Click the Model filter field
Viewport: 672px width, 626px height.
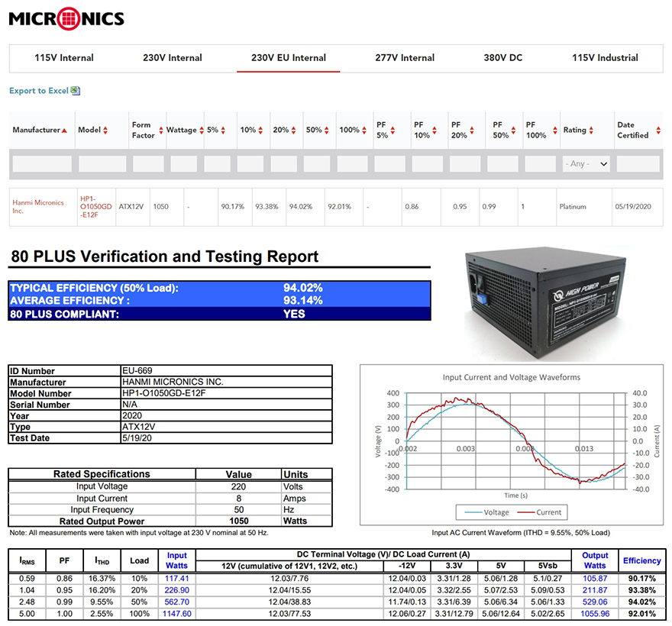pyautogui.click(x=102, y=163)
